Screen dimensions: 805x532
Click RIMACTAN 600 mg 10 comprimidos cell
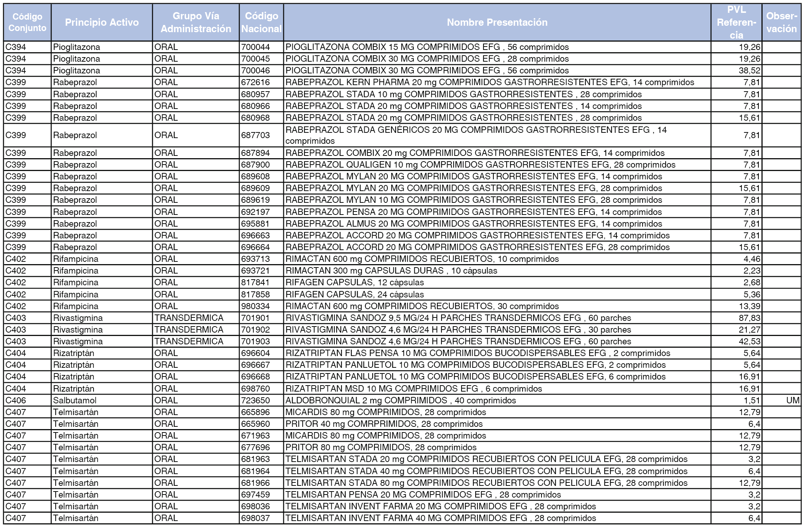click(497, 259)
